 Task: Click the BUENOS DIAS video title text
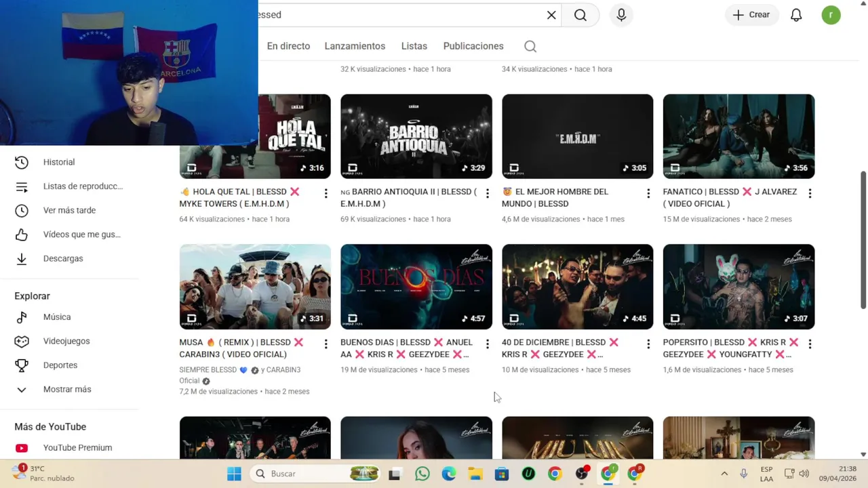[x=406, y=348]
